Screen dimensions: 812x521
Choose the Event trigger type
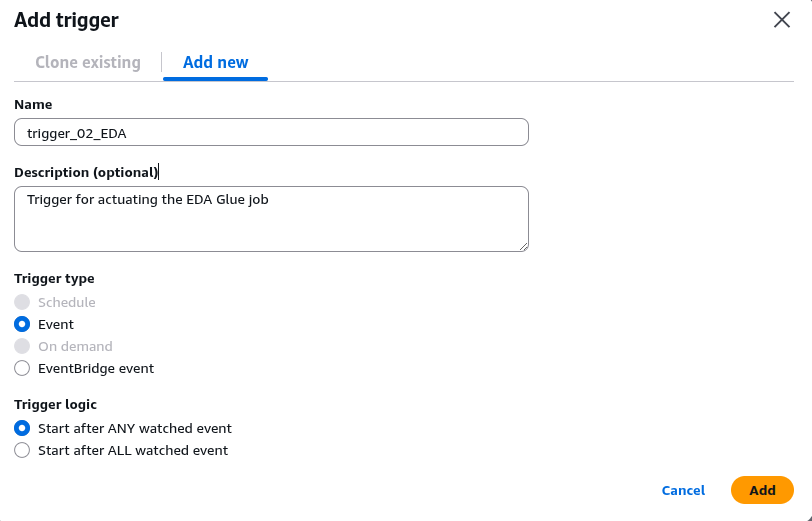(22, 324)
